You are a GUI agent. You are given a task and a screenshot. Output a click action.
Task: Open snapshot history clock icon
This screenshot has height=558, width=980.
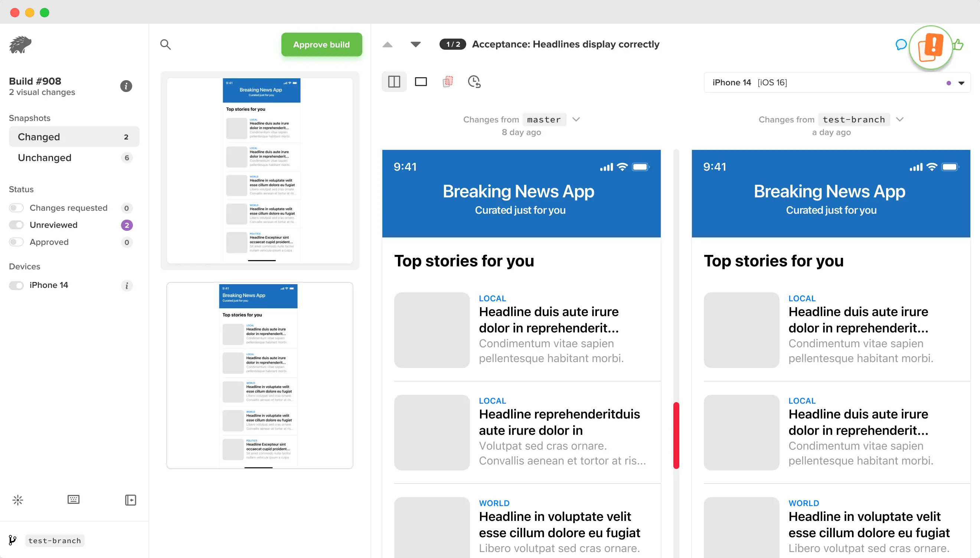click(x=474, y=82)
